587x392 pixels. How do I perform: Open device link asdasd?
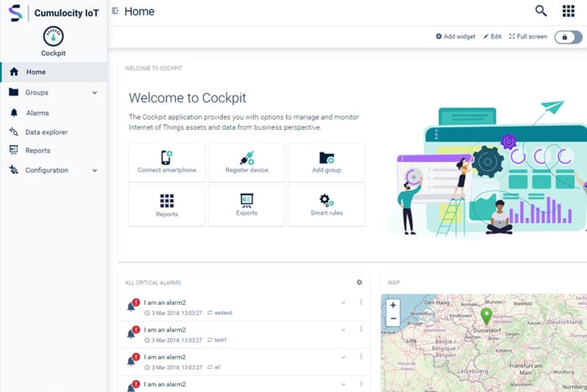223,312
